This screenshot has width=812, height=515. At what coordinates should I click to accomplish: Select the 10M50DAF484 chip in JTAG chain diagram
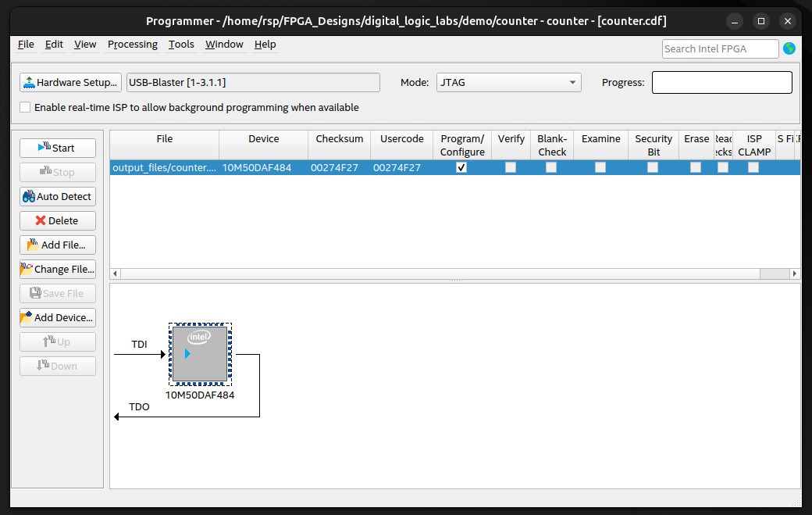200,354
